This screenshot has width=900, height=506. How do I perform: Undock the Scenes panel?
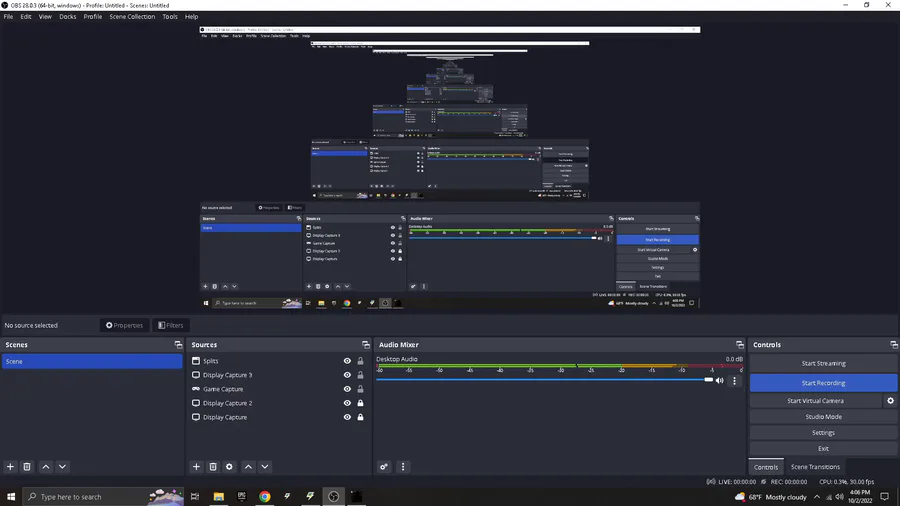point(179,344)
